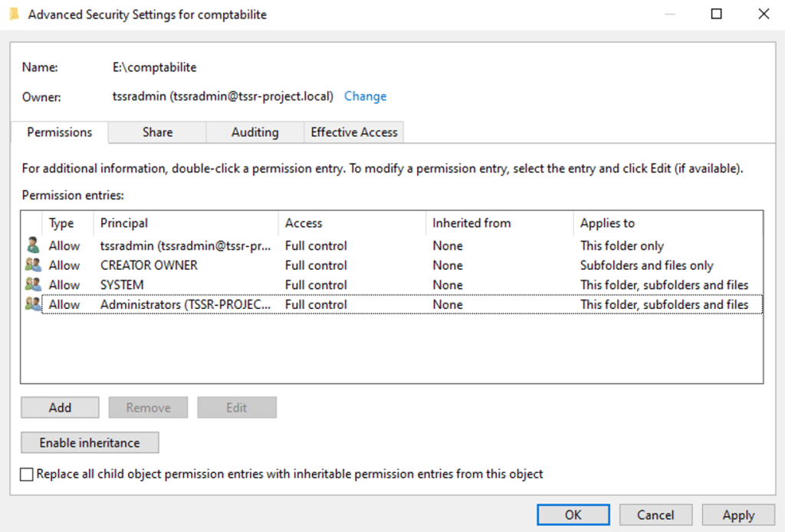Click the folder icon in title bar

coord(14,15)
